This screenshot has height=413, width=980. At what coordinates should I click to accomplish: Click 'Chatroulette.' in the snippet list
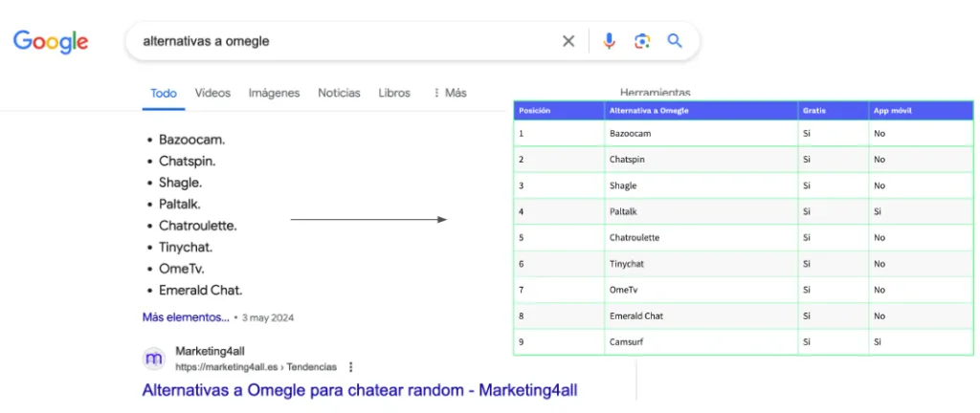coord(198,226)
